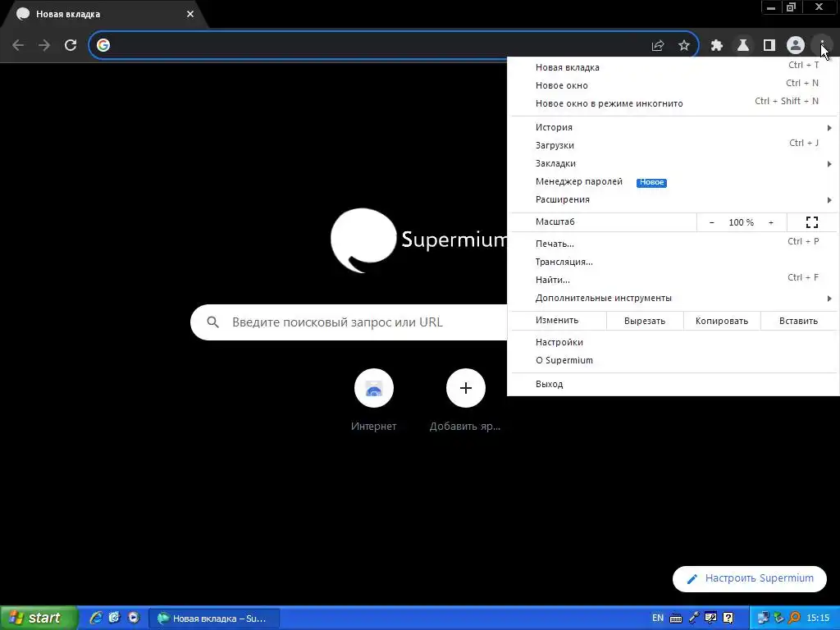Select 'Печать...' menu item

(673, 244)
